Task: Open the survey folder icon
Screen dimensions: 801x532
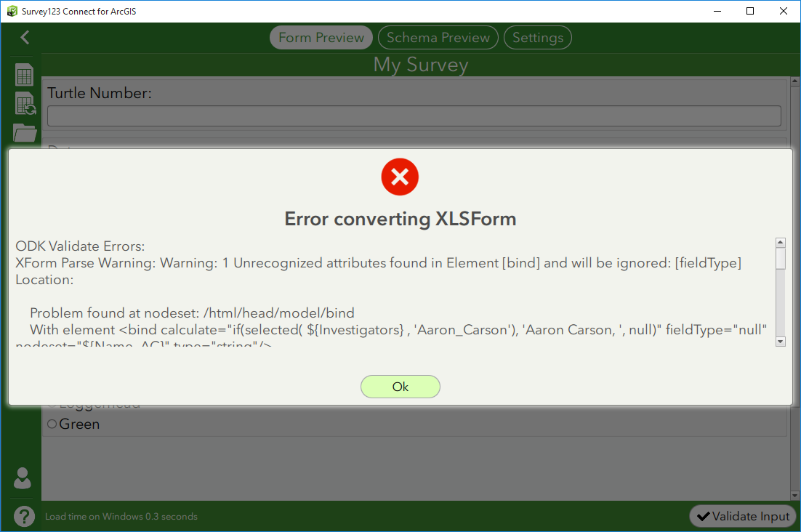Action: (25, 132)
